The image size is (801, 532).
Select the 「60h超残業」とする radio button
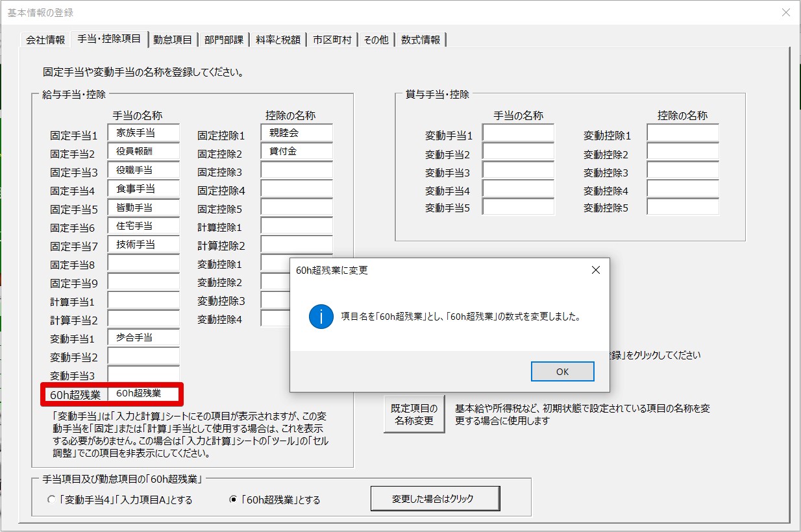[233, 500]
